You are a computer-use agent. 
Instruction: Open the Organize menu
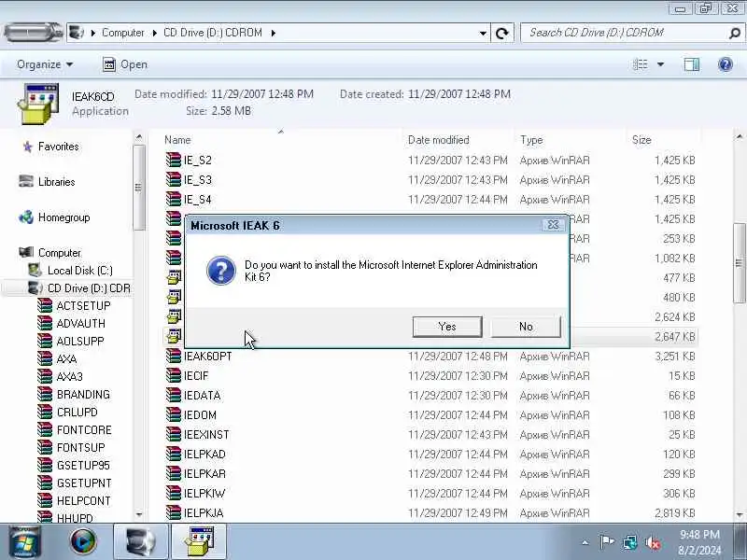45,64
